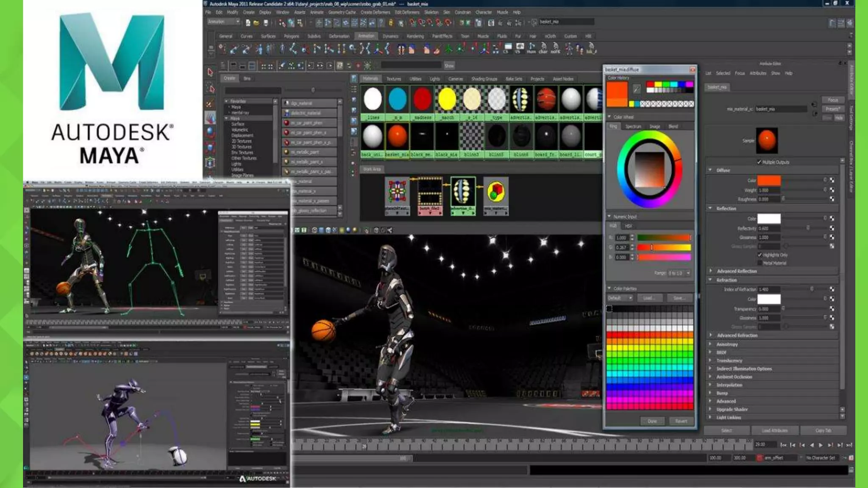The height and width of the screenshot is (488, 868).
Task: Switch to the Textures tab in Hypershade
Action: [x=393, y=79]
